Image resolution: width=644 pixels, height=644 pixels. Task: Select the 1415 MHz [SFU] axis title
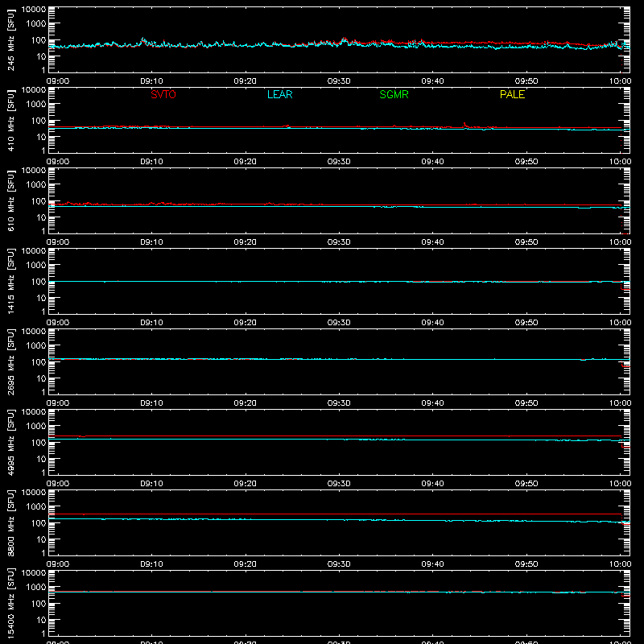tap(10, 281)
